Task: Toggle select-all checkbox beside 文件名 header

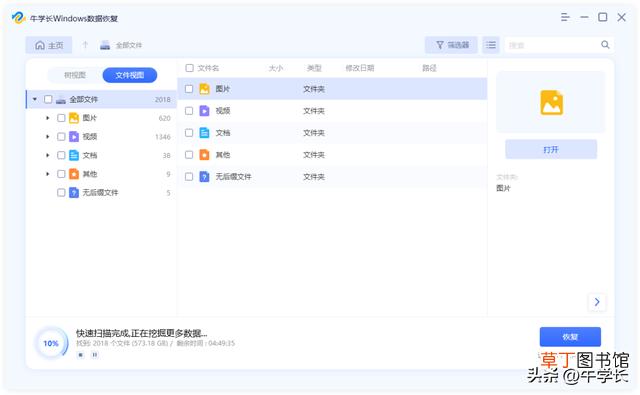Action: [x=189, y=68]
